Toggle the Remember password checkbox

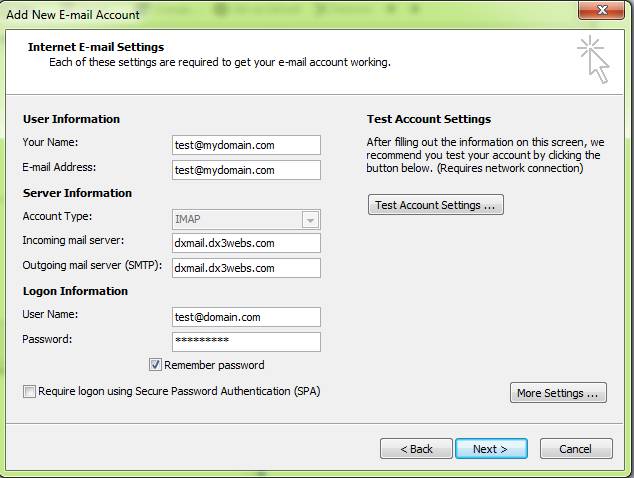pyautogui.click(x=155, y=365)
